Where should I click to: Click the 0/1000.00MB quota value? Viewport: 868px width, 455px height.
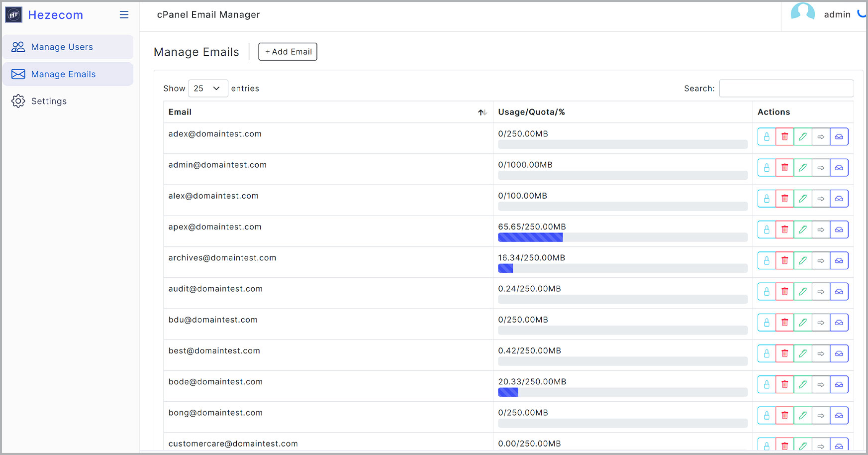(x=525, y=165)
